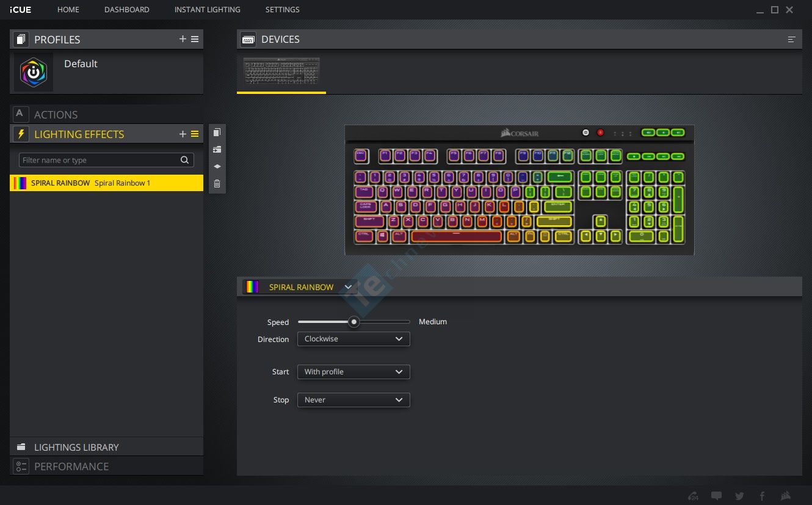
Task: Click the search magnifier in the filter box
Action: point(184,160)
